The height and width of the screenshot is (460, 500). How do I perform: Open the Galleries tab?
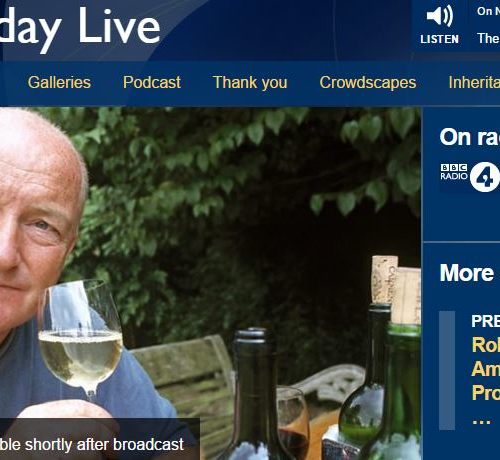[59, 82]
